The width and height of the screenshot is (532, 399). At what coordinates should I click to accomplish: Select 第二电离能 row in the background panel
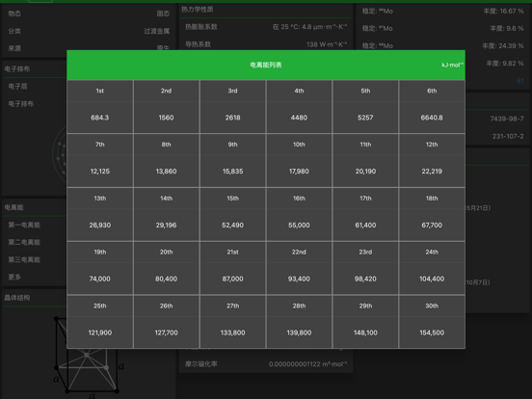point(24,242)
